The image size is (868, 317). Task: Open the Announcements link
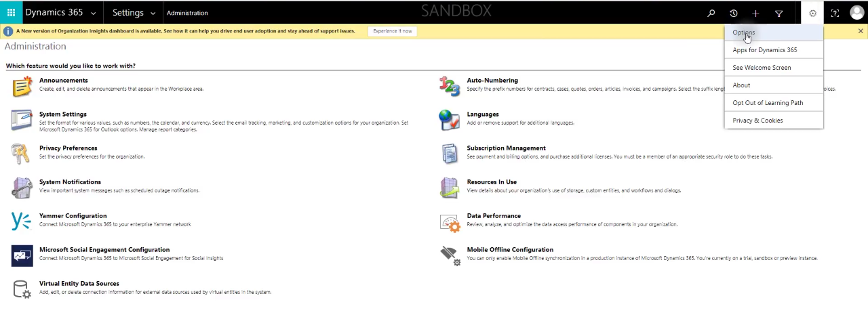pyautogui.click(x=64, y=81)
